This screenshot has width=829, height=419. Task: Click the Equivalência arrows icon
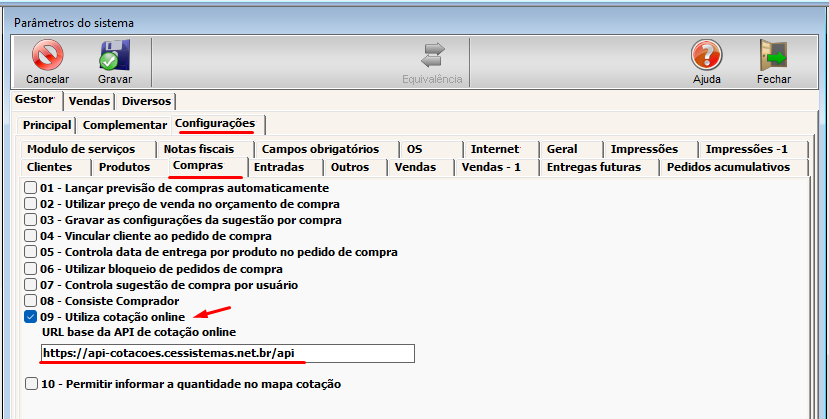[432, 55]
